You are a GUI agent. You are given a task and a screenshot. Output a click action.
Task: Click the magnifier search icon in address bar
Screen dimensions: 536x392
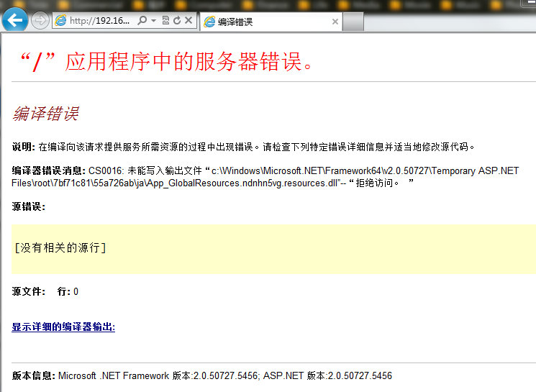point(143,21)
